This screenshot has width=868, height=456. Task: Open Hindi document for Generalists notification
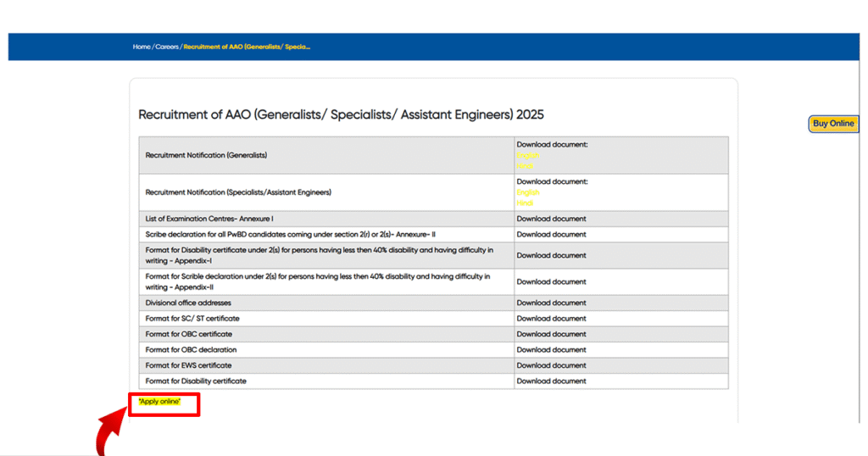(x=525, y=166)
